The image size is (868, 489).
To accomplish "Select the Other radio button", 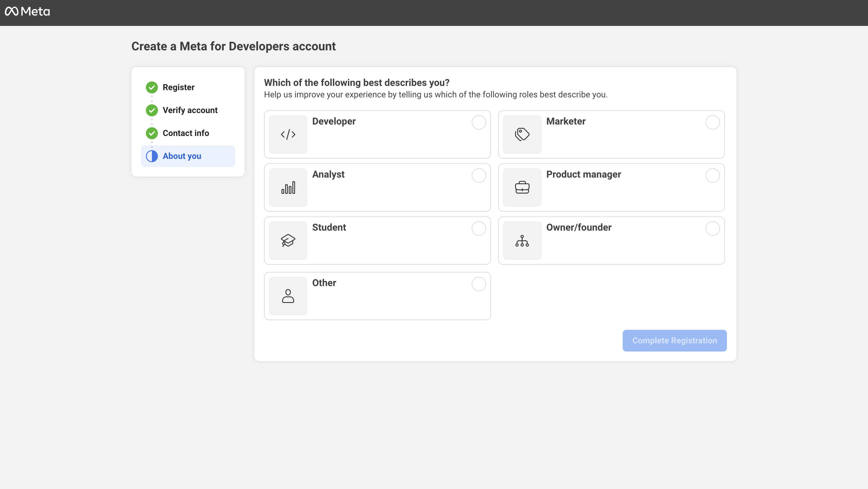I will (x=479, y=284).
